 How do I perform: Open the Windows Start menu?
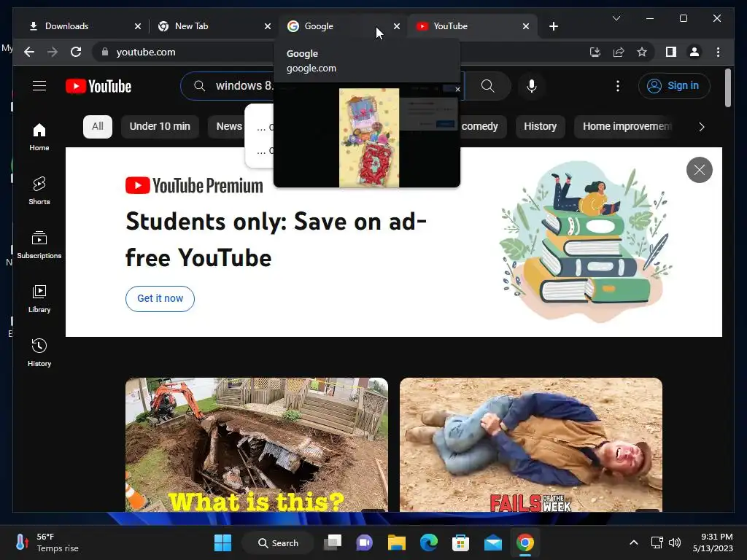pyautogui.click(x=222, y=542)
